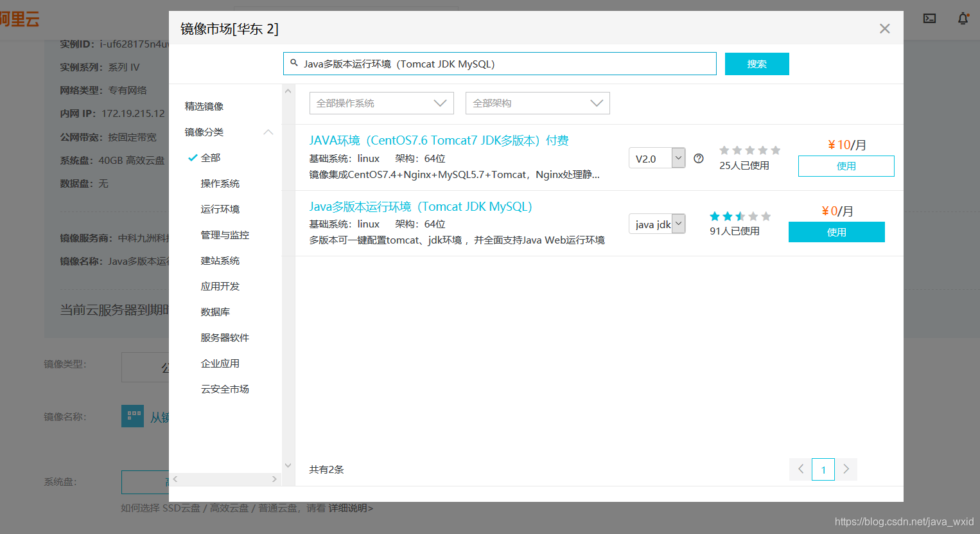Select the 建站系统 category
Screen dimensions: 980x534
click(x=220, y=261)
